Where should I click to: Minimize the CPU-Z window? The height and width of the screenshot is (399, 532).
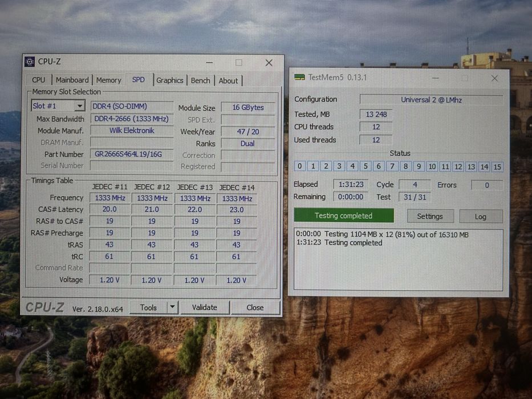point(209,63)
